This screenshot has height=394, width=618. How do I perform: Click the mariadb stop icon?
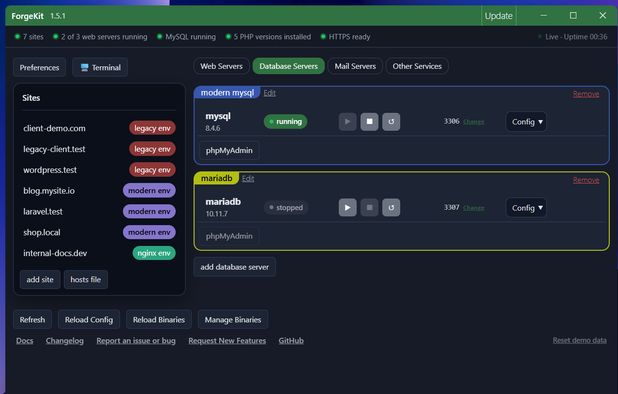369,208
